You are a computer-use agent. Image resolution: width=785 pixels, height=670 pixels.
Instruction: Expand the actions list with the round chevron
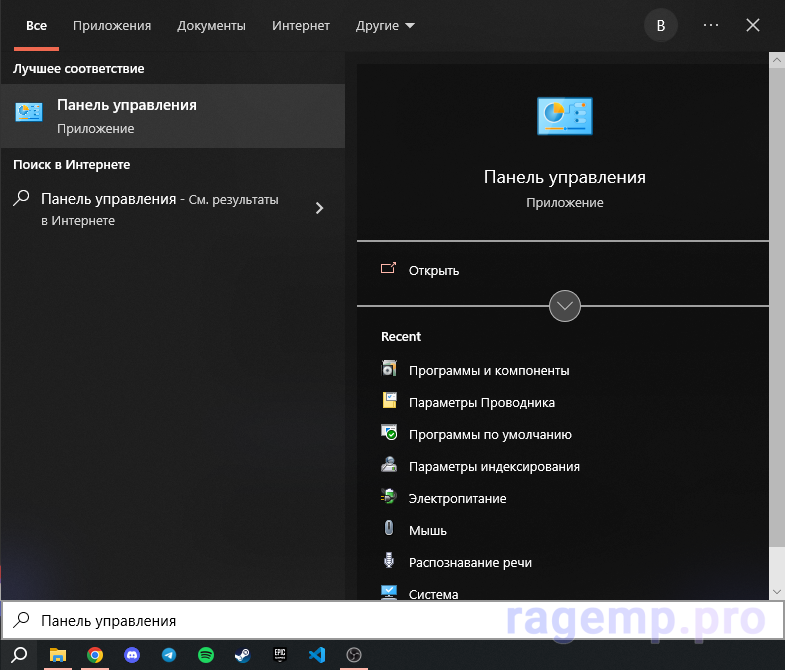[x=565, y=306]
